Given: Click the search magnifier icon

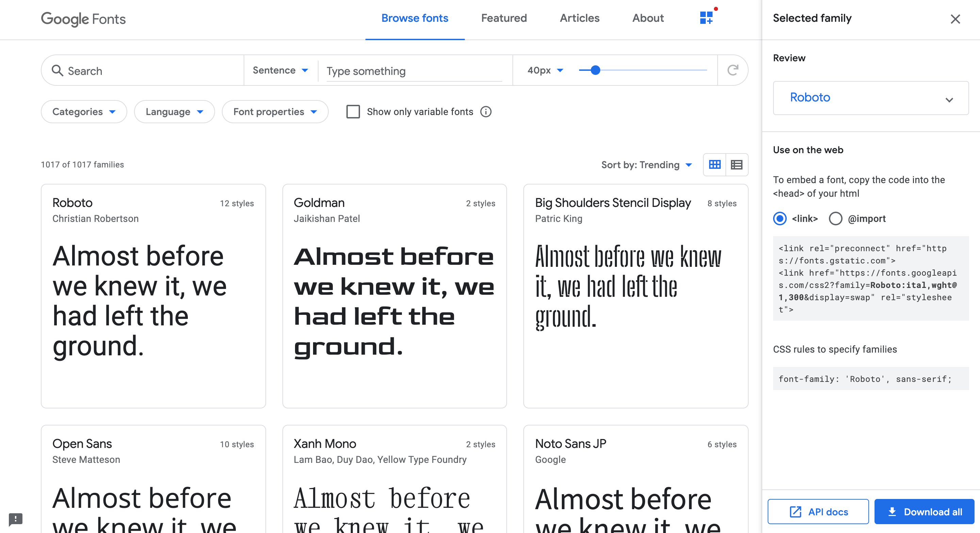Looking at the screenshot, I should point(58,70).
